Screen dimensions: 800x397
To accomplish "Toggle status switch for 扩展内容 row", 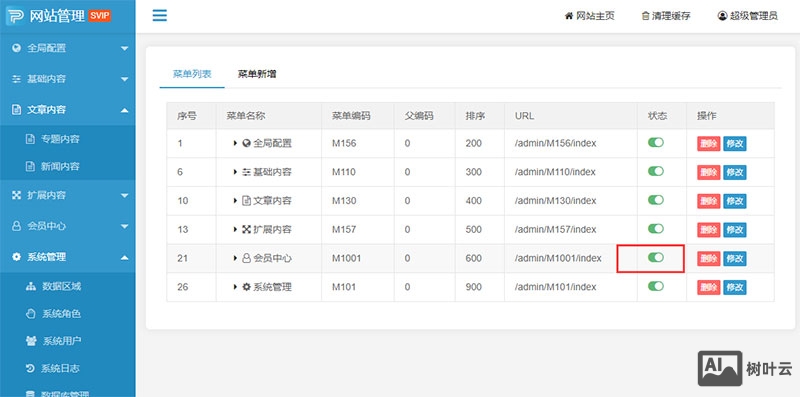I will (x=656, y=229).
